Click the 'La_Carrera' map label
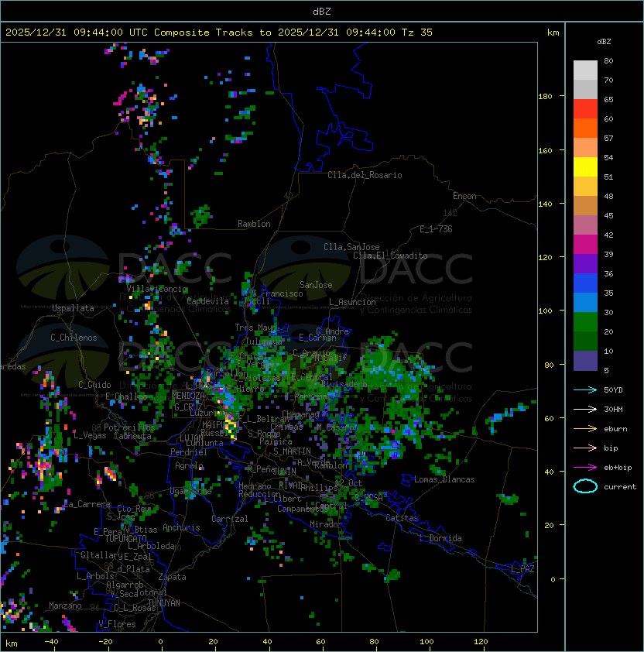The width and height of the screenshot is (644, 652). point(87,504)
